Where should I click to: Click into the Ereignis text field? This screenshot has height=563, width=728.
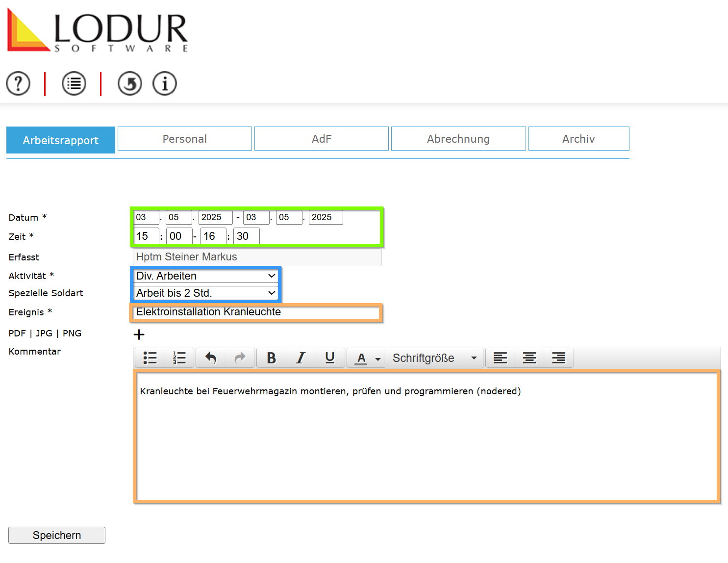click(x=256, y=312)
